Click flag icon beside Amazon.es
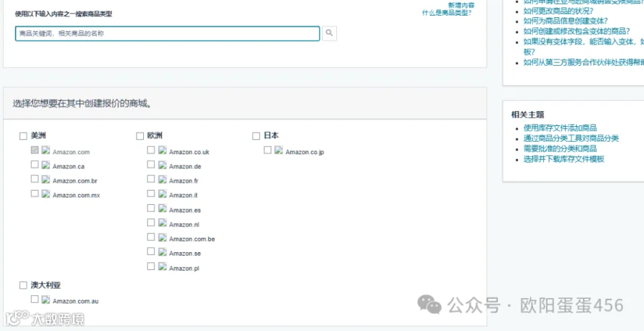 tap(162, 208)
